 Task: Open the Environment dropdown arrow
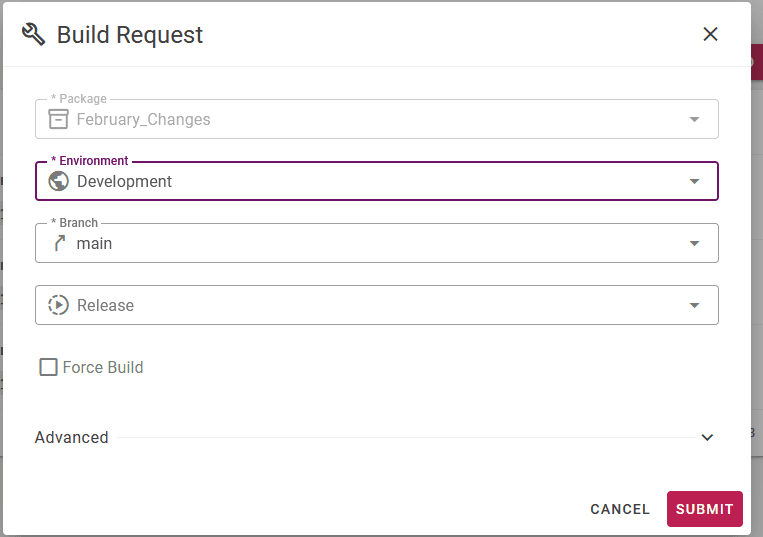point(694,181)
